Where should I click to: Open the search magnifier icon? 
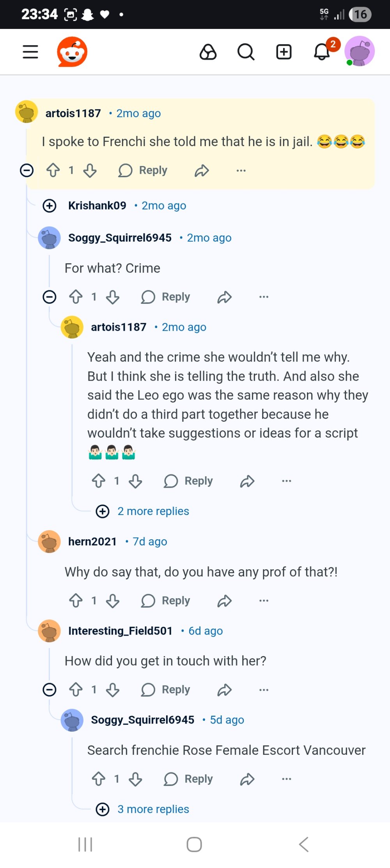point(246,52)
